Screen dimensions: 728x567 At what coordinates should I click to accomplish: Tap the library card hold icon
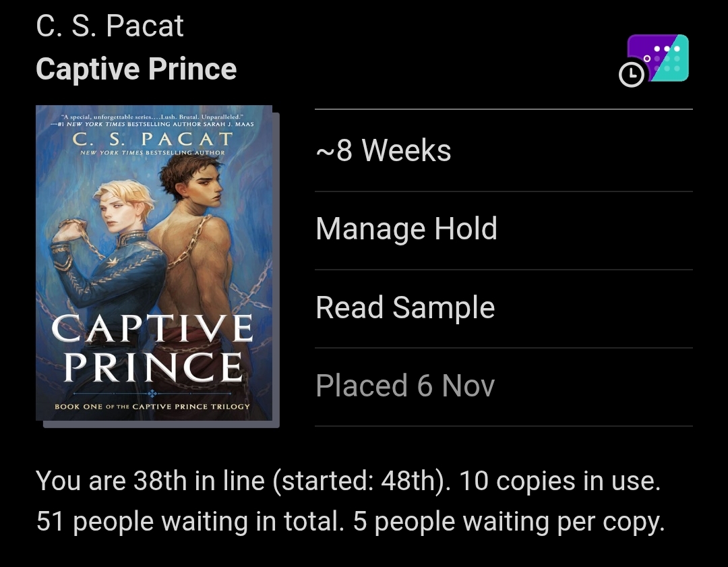[x=658, y=58]
